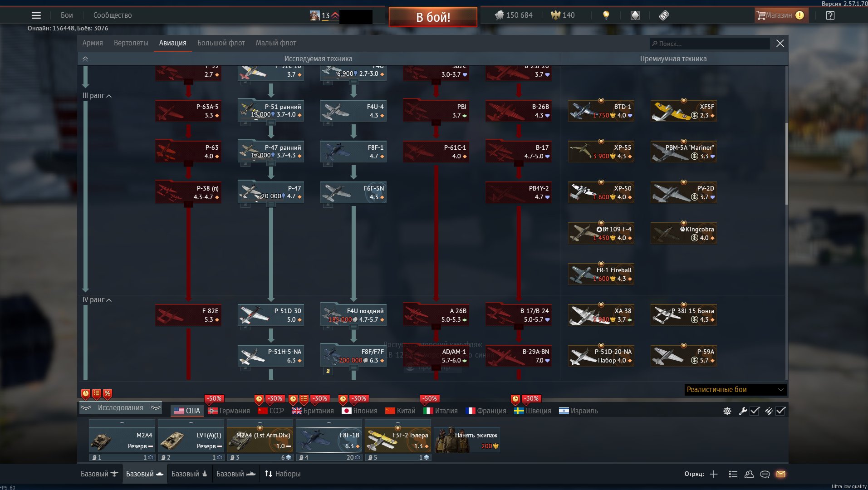Image resolution: width=868 pixels, height=490 pixels.
Task: Click the clock icon above Исследования
Action: (x=86, y=394)
